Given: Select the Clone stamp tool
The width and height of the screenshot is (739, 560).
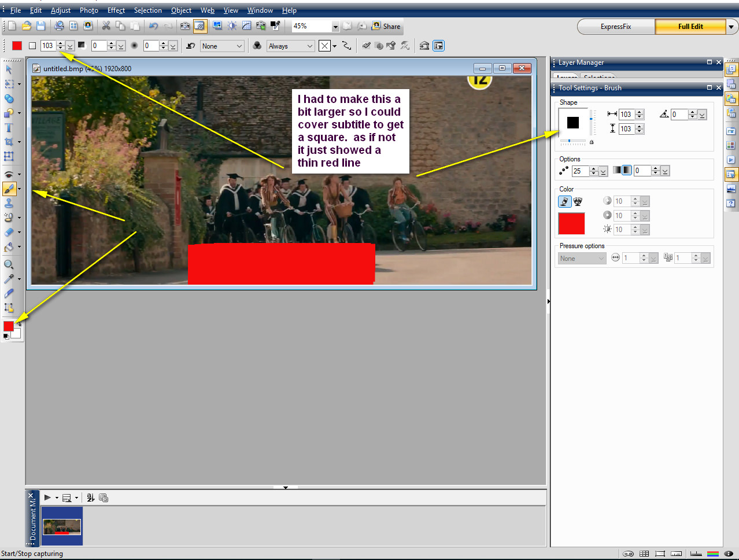Looking at the screenshot, I should click(9, 203).
